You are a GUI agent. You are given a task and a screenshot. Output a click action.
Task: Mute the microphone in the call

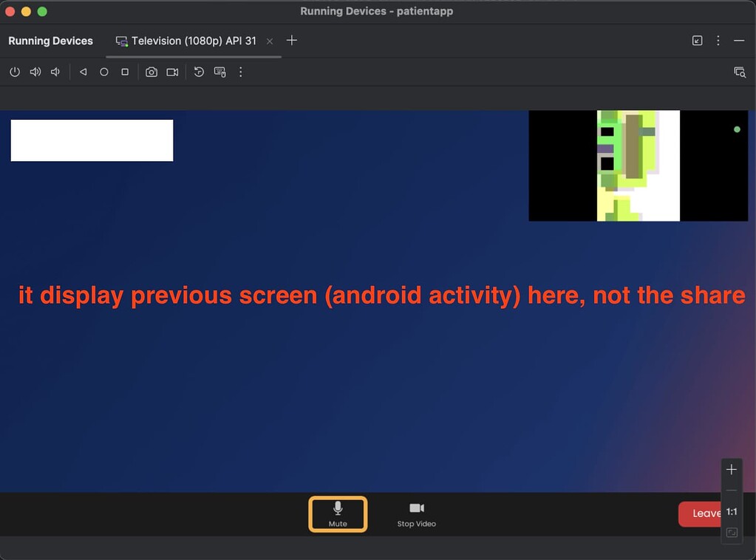pyautogui.click(x=338, y=514)
